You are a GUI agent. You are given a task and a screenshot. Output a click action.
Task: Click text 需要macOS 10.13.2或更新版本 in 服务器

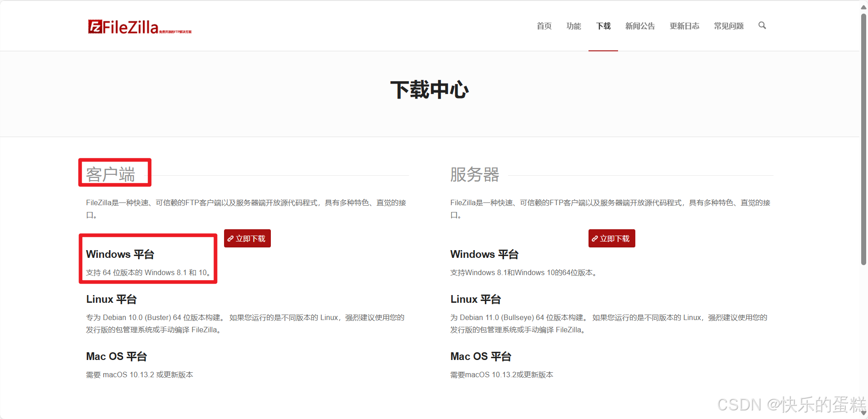(502, 375)
